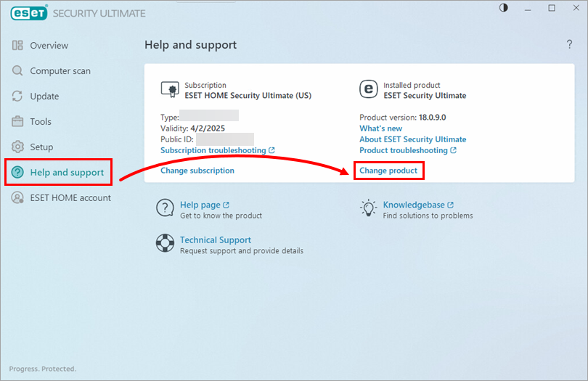
Task: Click the Setup gear icon
Action: 17,147
